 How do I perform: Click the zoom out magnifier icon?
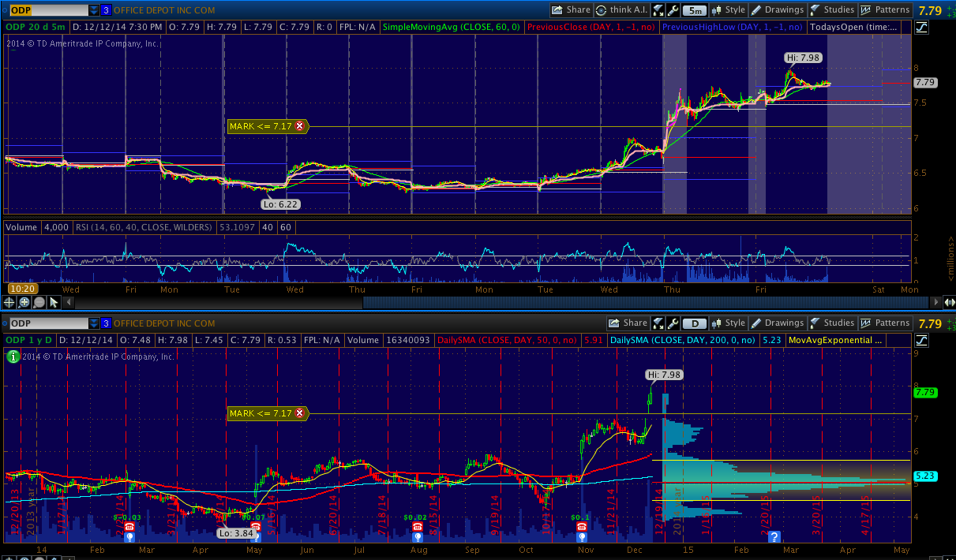click(x=39, y=302)
